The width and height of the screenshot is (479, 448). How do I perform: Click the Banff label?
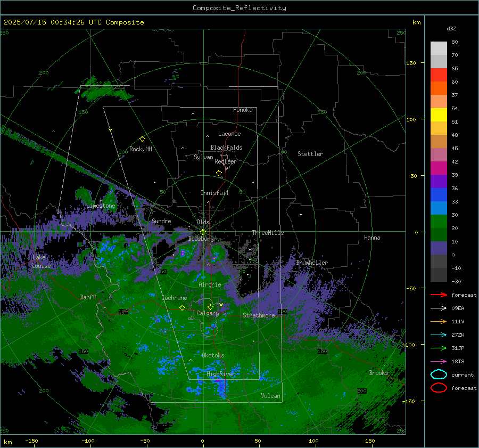[x=88, y=297]
